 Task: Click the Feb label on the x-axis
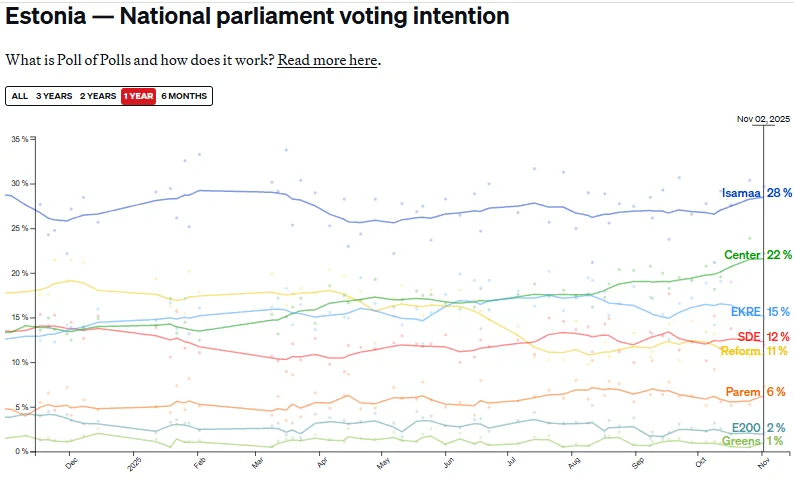click(x=198, y=465)
